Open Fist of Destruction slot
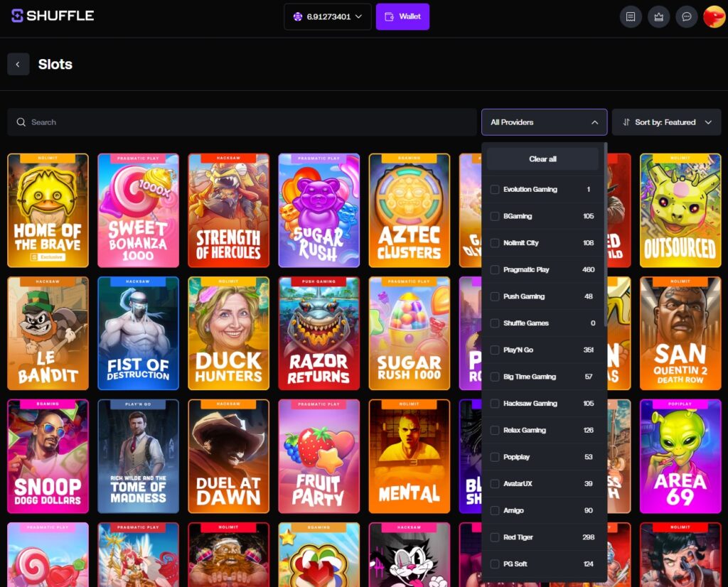 (139, 333)
